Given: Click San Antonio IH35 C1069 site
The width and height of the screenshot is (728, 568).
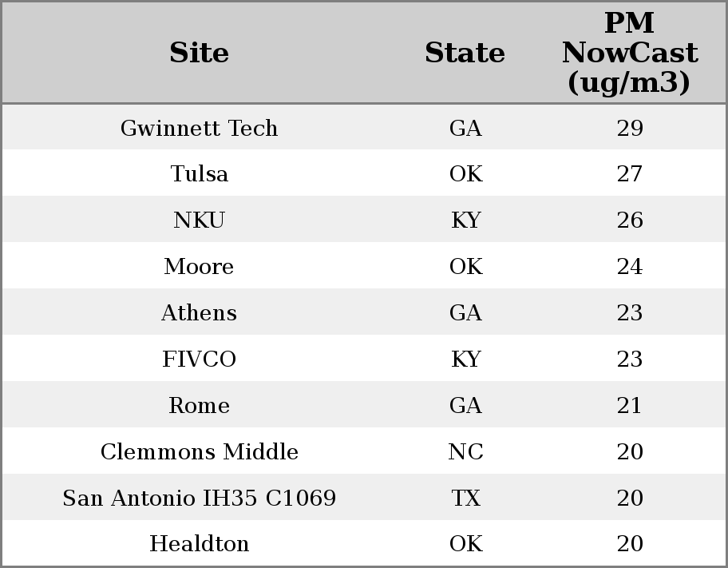Looking at the screenshot, I should pos(200,498).
